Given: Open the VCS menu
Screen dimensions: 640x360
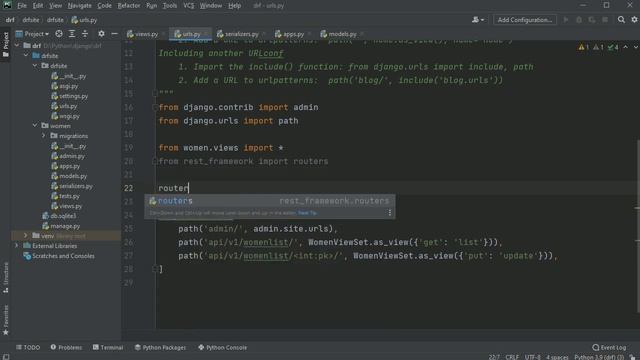Looking at the screenshot, I should pos(189,6).
